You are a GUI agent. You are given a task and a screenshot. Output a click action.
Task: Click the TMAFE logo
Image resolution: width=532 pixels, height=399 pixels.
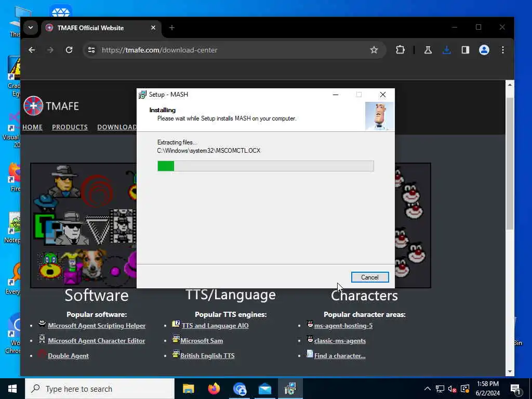coord(51,106)
